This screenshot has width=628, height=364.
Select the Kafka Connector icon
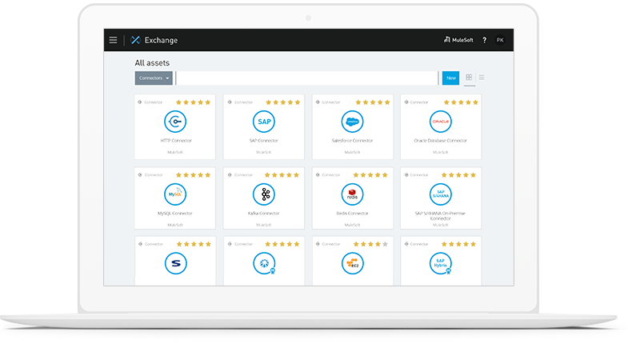tap(263, 194)
